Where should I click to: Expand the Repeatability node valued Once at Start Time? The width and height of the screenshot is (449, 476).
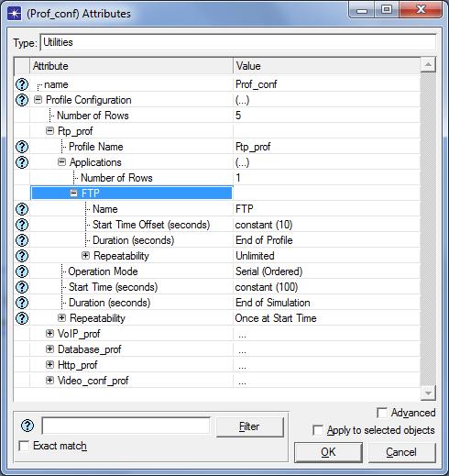click(61, 318)
